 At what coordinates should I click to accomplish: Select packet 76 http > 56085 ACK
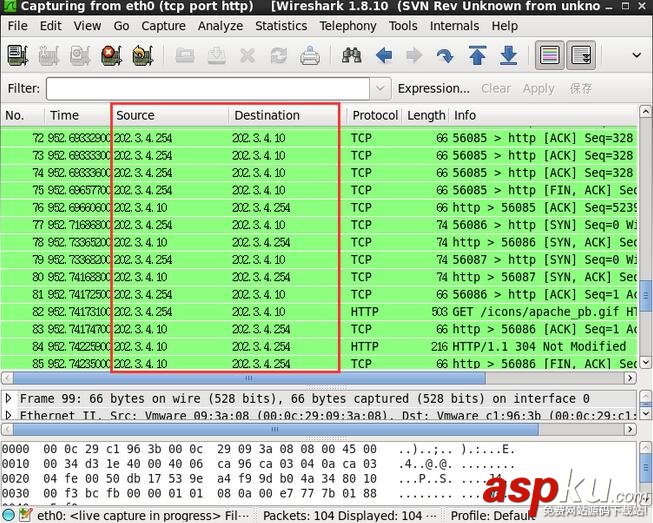[x=319, y=207]
